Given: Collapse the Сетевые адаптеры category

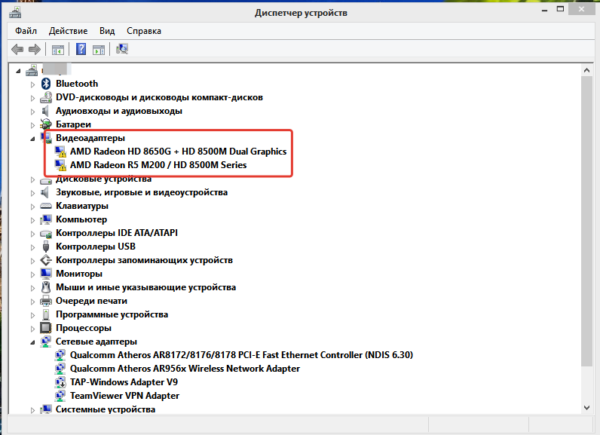Looking at the screenshot, I should 33,342.
